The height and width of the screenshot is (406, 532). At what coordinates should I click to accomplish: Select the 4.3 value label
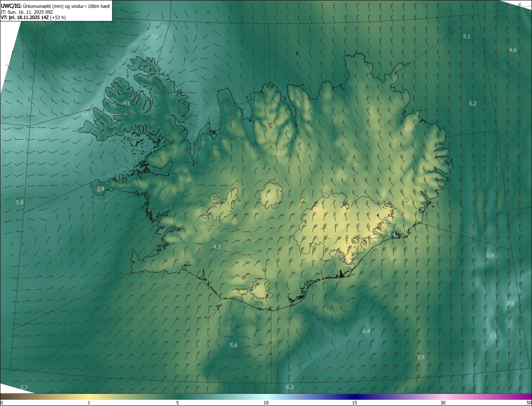217,247
